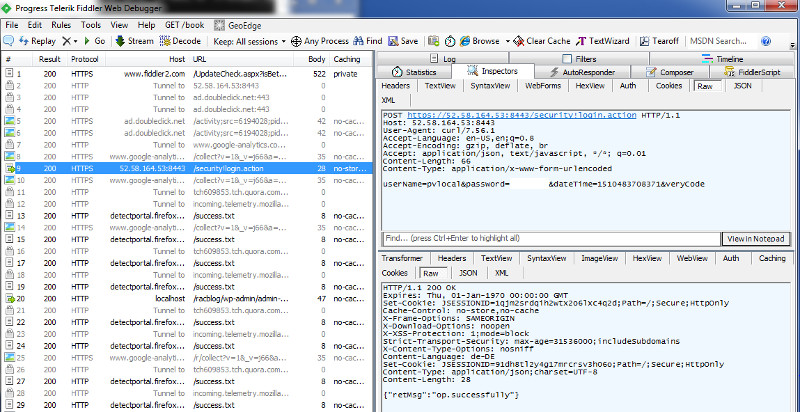Image resolution: width=800 pixels, height=412 pixels.
Task: Click the Go resume button
Action: coord(94,41)
